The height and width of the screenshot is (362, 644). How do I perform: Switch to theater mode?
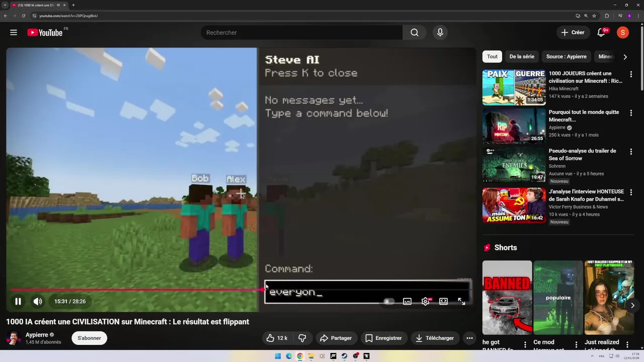[x=443, y=301]
